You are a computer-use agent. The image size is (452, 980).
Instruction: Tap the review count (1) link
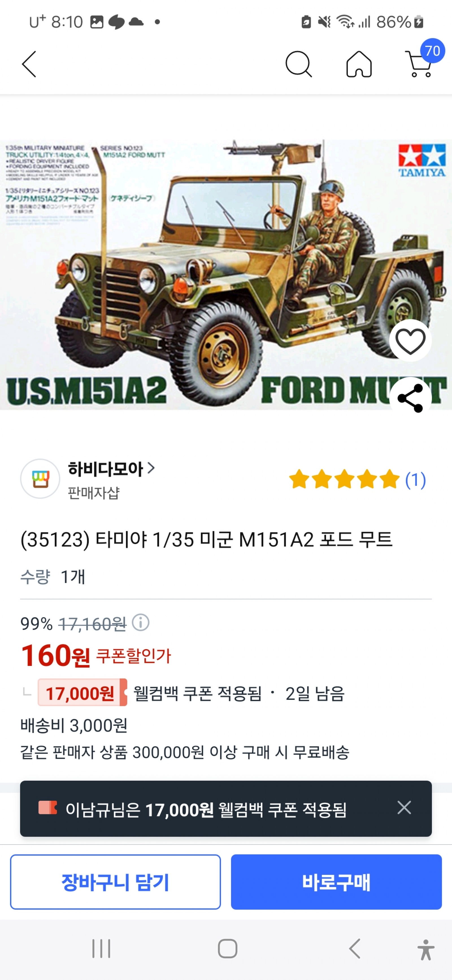[416, 480]
